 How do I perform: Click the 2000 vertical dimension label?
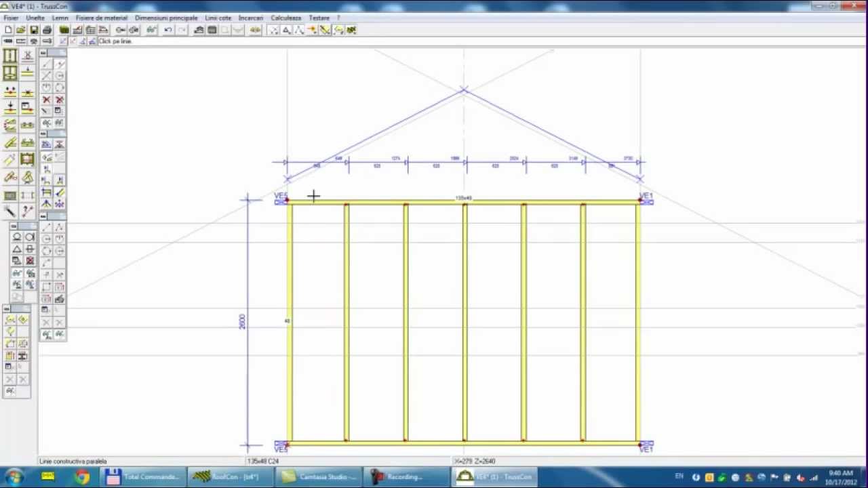click(x=242, y=321)
